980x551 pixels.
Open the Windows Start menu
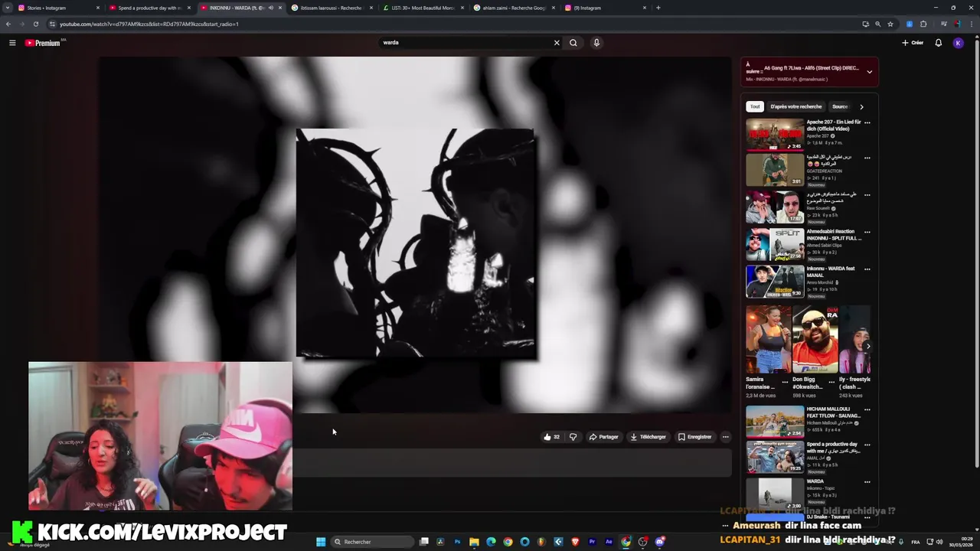click(x=321, y=542)
